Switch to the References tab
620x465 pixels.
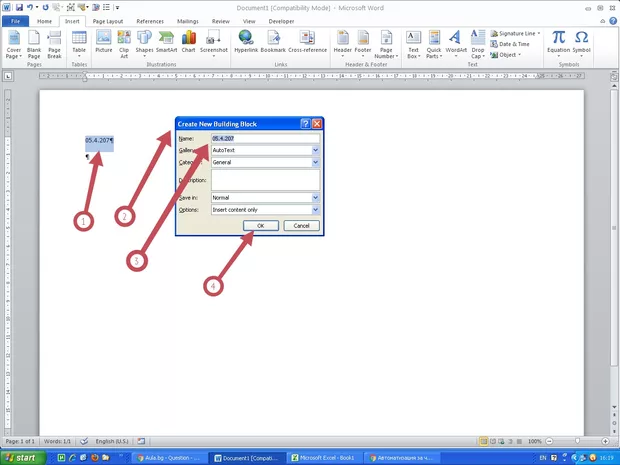point(150,21)
